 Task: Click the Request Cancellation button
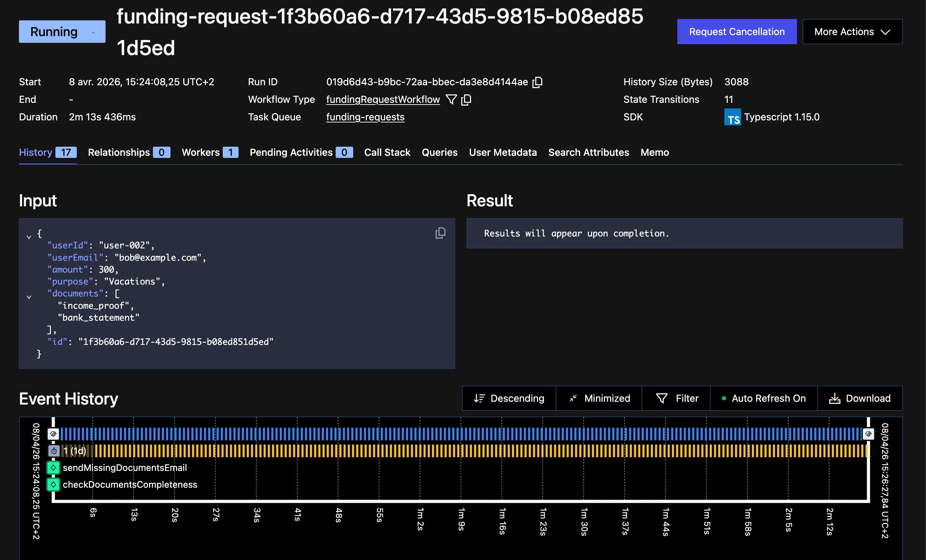[737, 32]
